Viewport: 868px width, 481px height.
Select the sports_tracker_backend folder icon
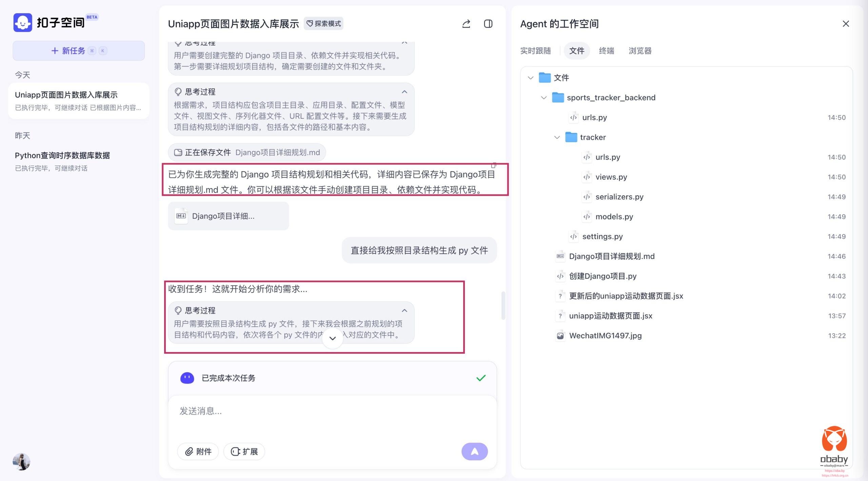coord(558,97)
